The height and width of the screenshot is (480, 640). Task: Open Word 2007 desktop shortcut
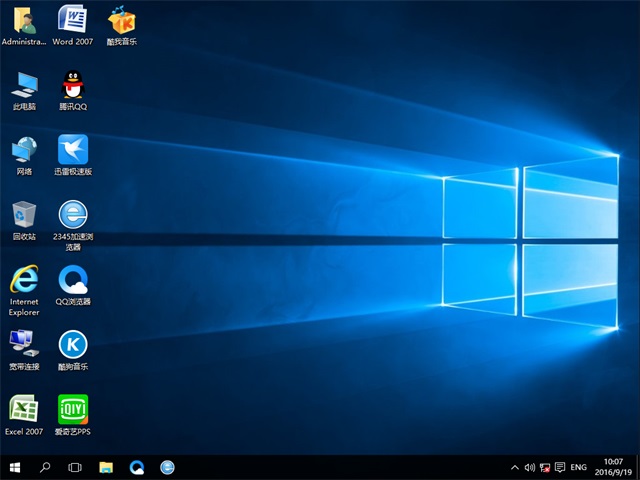coord(72,20)
